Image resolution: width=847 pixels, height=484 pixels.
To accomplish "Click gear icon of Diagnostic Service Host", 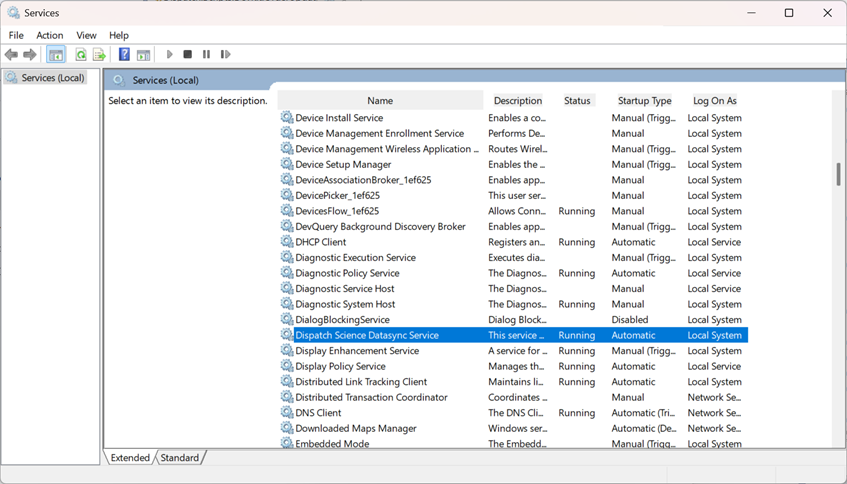I will click(x=286, y=288).
